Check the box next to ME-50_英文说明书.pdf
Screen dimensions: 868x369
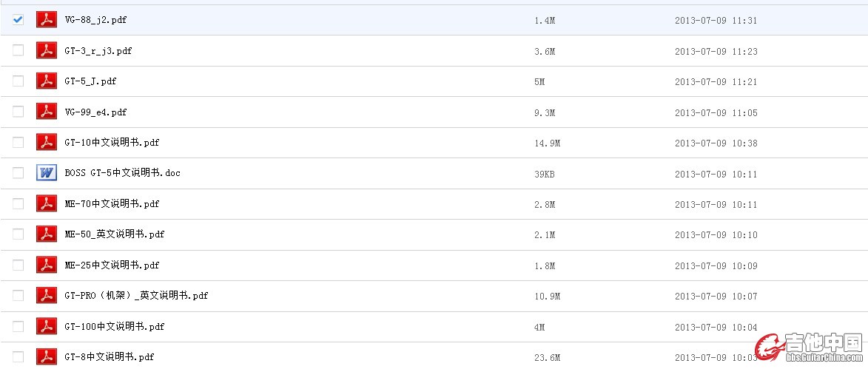point(18,234)
